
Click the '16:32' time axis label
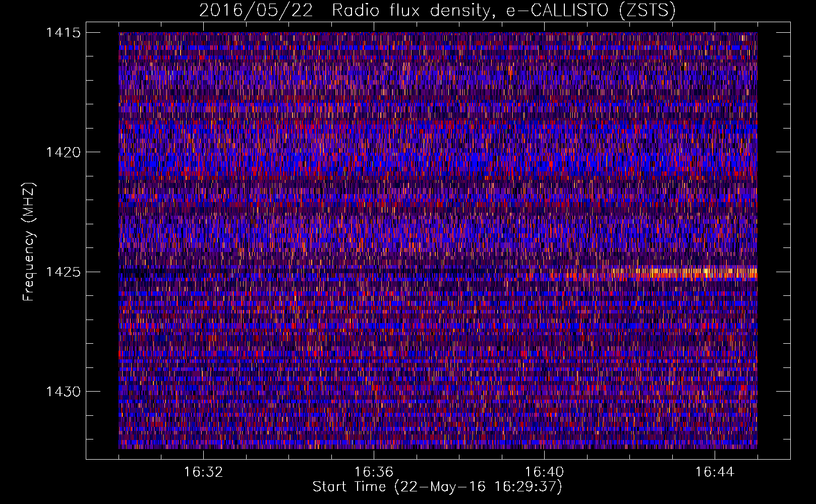[x=203, y=472]
